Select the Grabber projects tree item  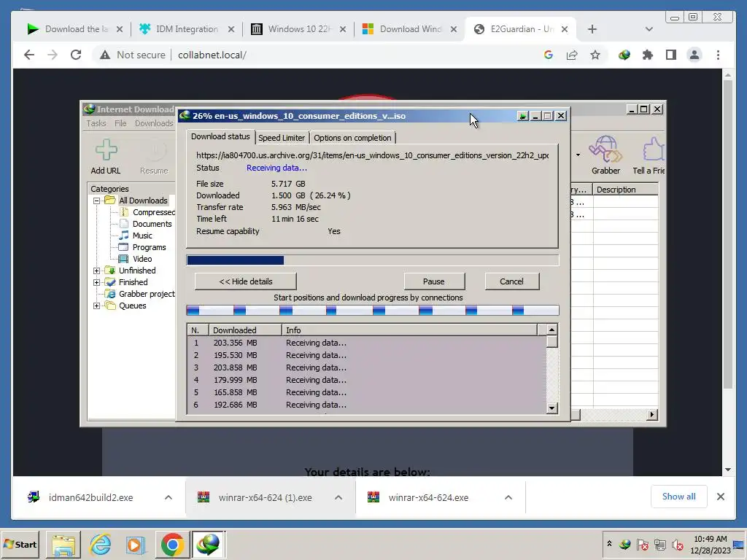(x=141, y=294)
